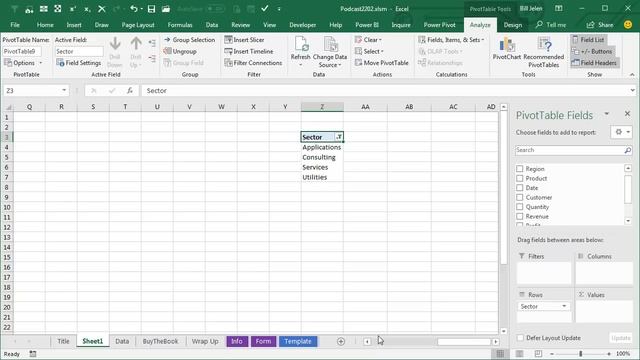Screen dimensions: 640x360
Task: Open the Template sheet tab
Action: pyautogui.click(x=298, y=341)
